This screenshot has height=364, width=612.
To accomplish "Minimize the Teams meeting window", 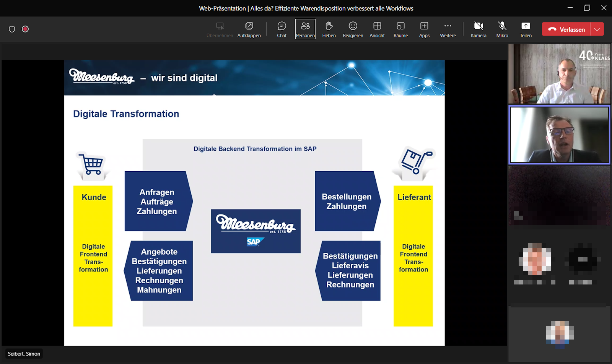I will point(570,8).
